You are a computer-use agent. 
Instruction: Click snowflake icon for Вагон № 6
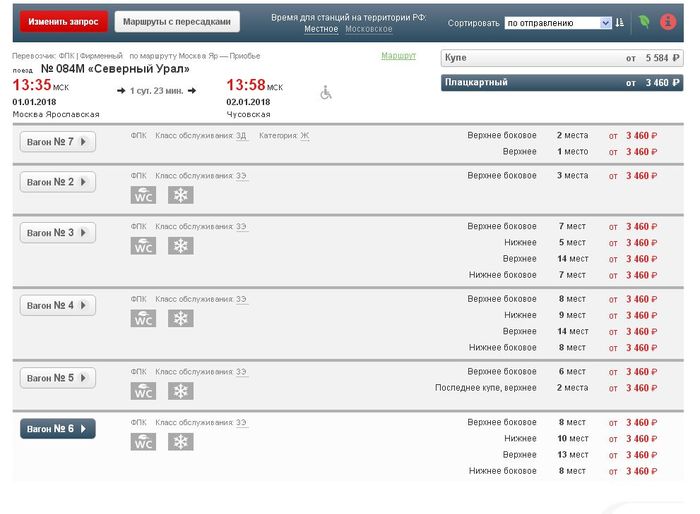coord(180,442)
